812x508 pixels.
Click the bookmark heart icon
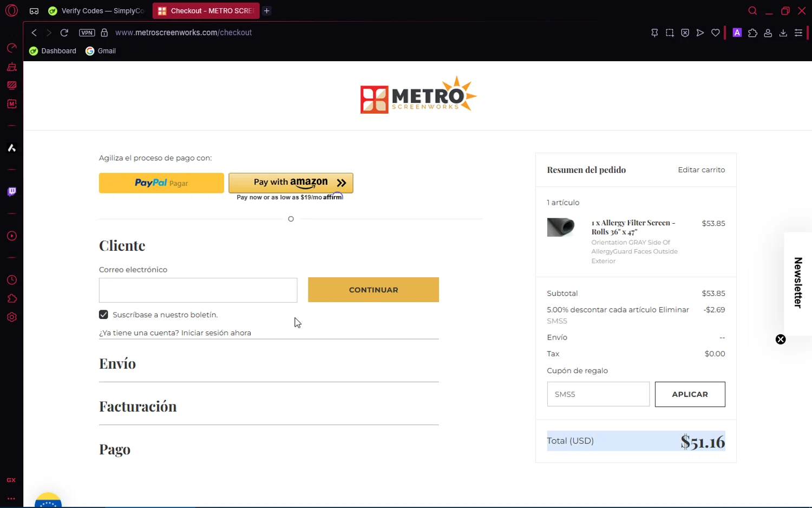click(715, 32)
